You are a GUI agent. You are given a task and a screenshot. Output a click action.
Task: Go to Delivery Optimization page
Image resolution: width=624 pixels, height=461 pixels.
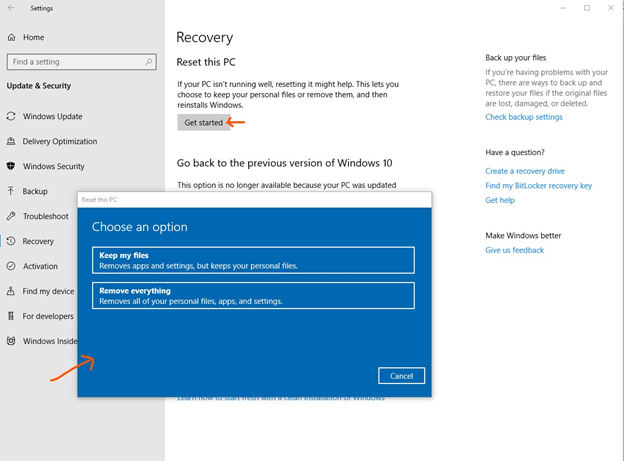(60, 141)
